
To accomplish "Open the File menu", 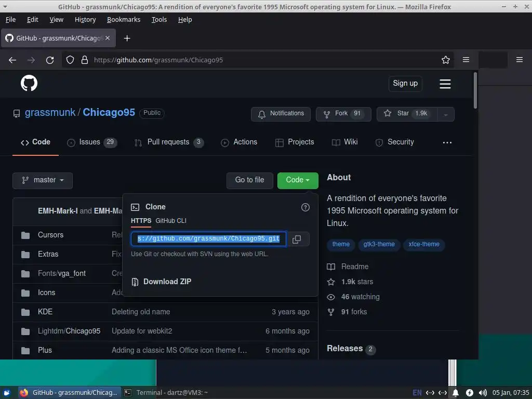I will tap(10, 20).
